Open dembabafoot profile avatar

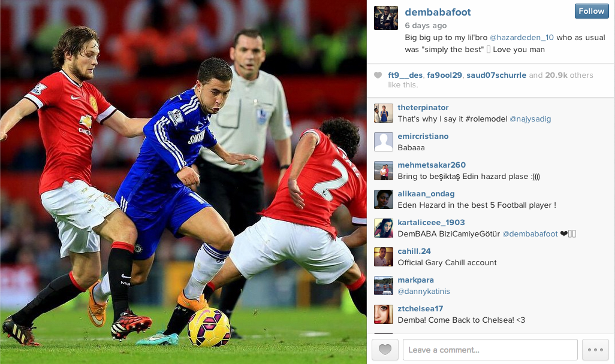[386, 18]
